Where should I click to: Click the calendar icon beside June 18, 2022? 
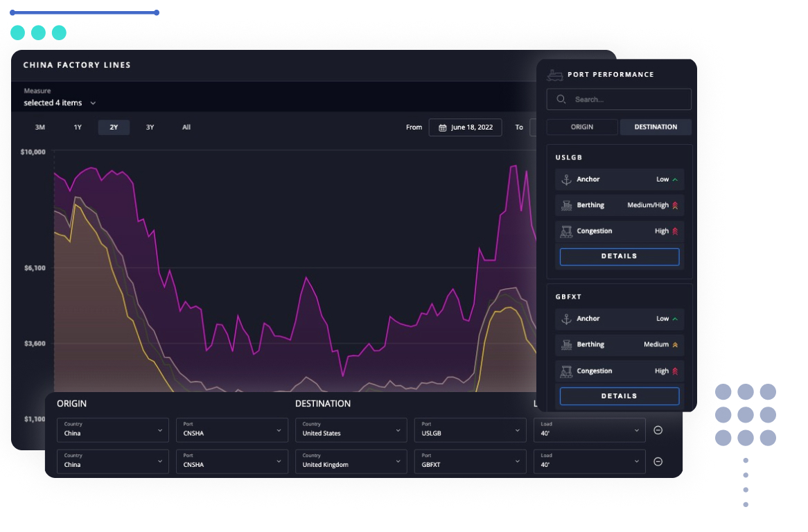tap(442, 127)
